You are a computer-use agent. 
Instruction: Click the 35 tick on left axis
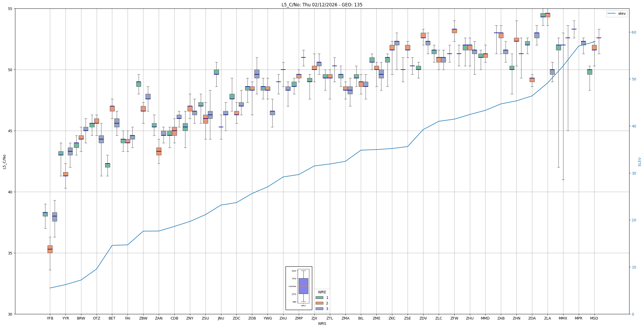tap(10, 253)
